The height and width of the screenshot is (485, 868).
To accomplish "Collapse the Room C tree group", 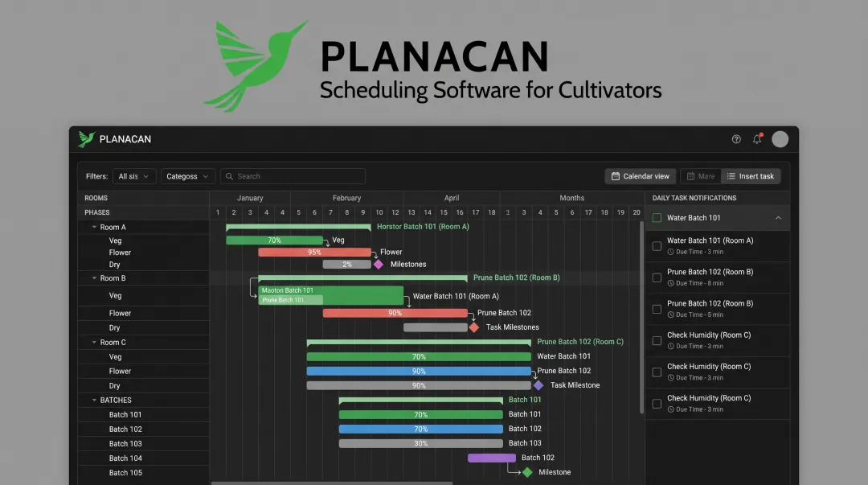I will point(94,343).
